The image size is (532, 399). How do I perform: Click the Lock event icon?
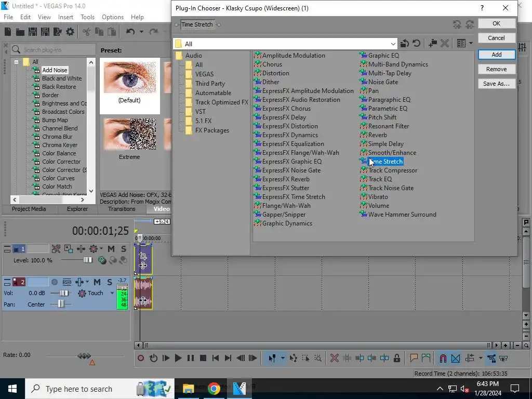396,358
